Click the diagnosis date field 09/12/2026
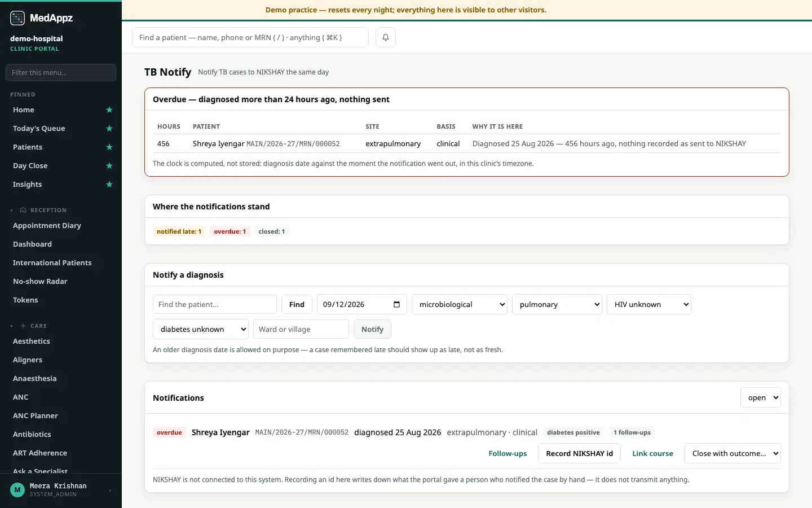The image size is (812, 508). [362, 304]
